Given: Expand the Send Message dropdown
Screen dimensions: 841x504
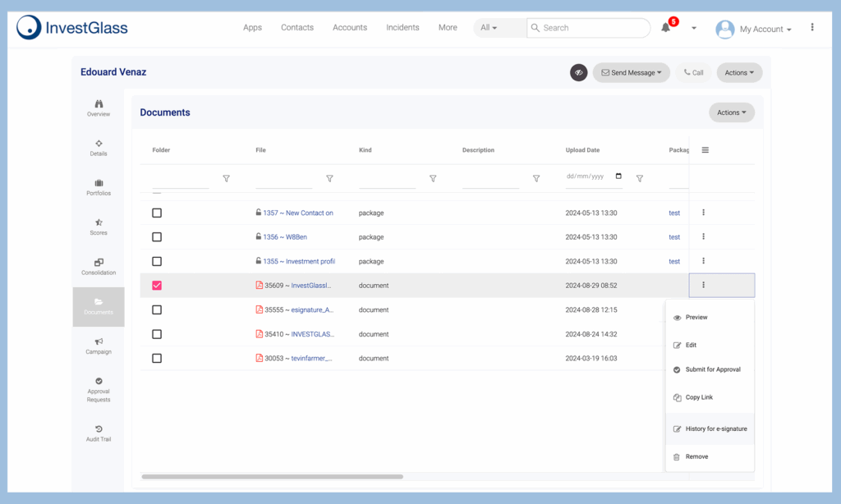Looking at the screenshot, I should (x=632, y=72).
